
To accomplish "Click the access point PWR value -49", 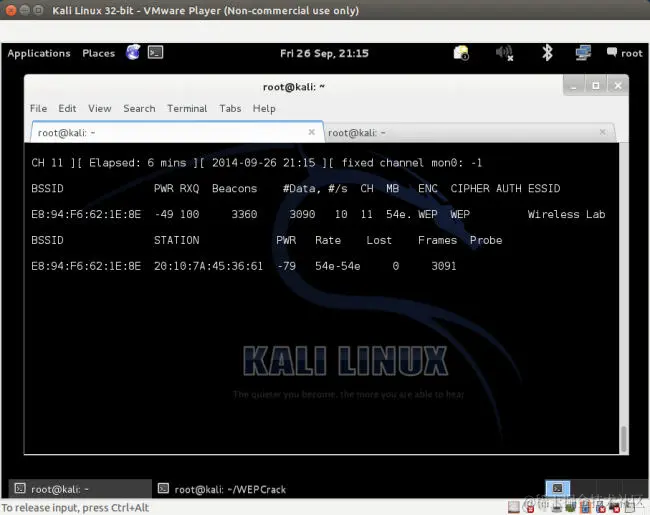I will 164,214.
